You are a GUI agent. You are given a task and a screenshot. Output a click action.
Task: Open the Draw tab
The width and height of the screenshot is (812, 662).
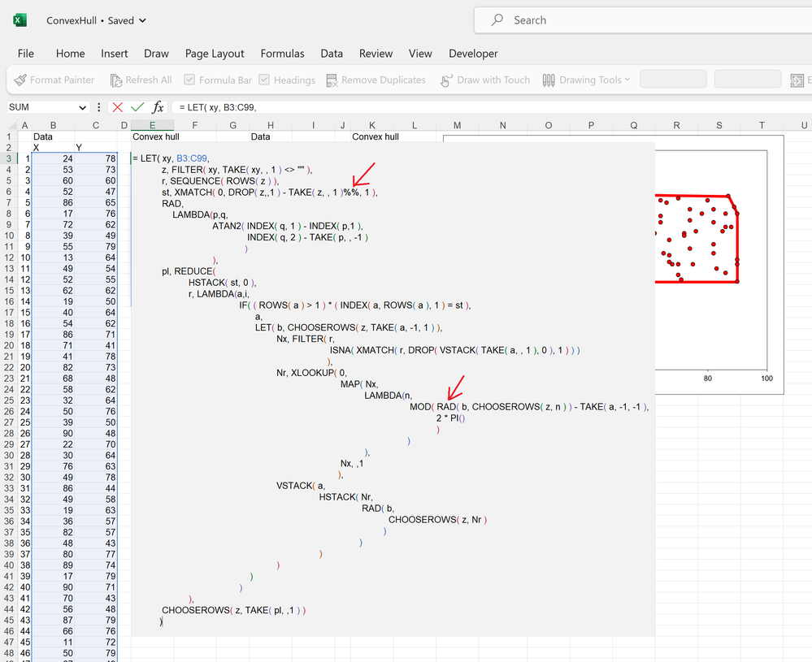click(x=156, y=54)
